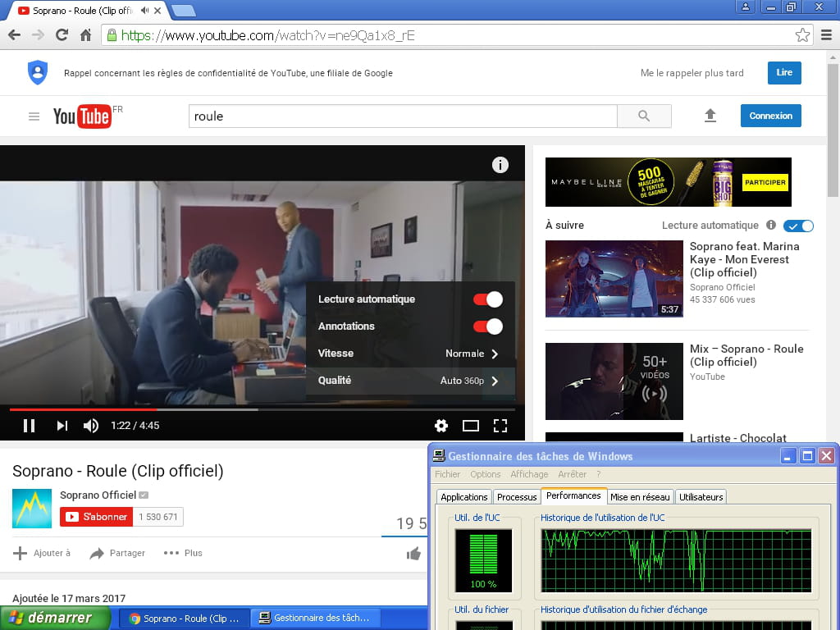Screen dimensions: 840x630
Task: Open Arrêter menu in Task Manager
Action: point(572,474)
